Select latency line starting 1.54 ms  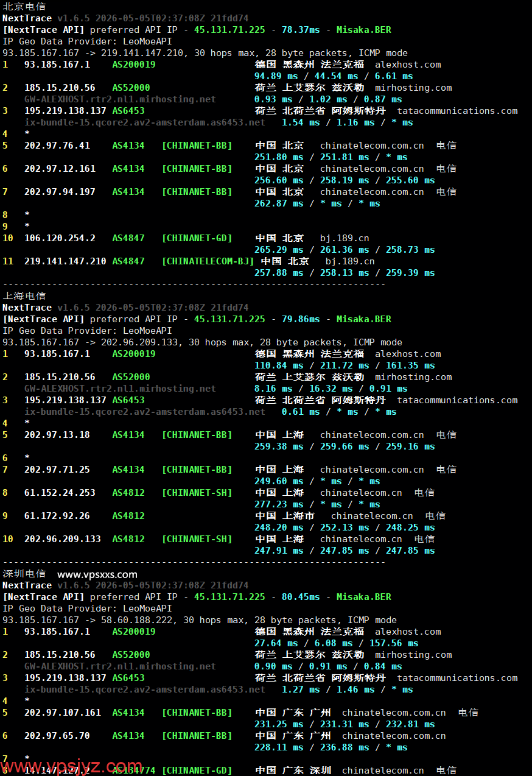pos(347,122)
